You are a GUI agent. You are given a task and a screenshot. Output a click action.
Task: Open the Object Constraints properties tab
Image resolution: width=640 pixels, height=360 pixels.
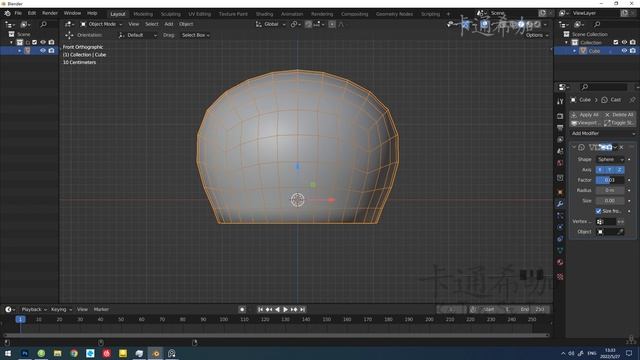click(560, 239)
